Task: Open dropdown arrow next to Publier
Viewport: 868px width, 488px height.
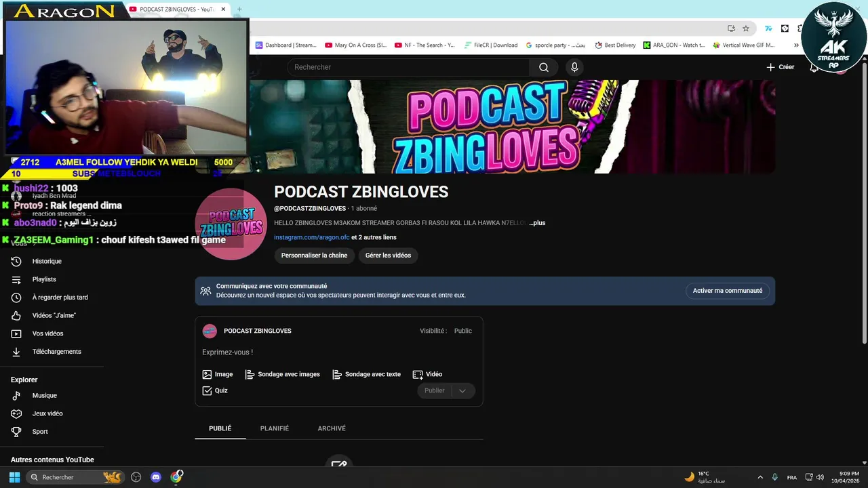Action: point(462,390)
